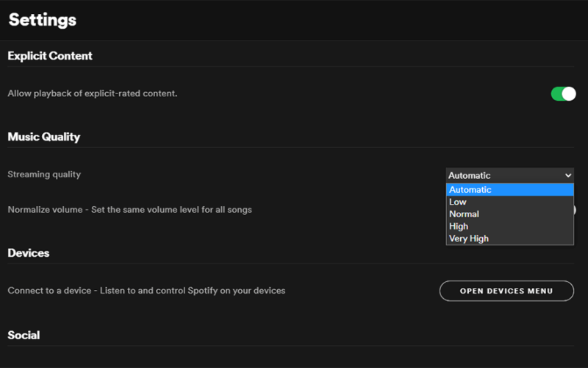Click Allow playback of explicit-rated content text
This screenshot has width=588, height=368.
click(x=93, y=93)
